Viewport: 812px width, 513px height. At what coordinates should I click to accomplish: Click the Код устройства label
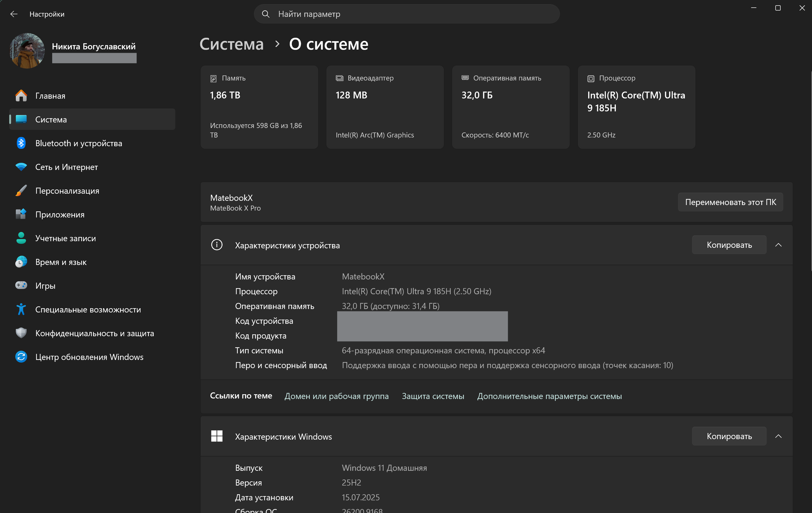click(264, 321)
